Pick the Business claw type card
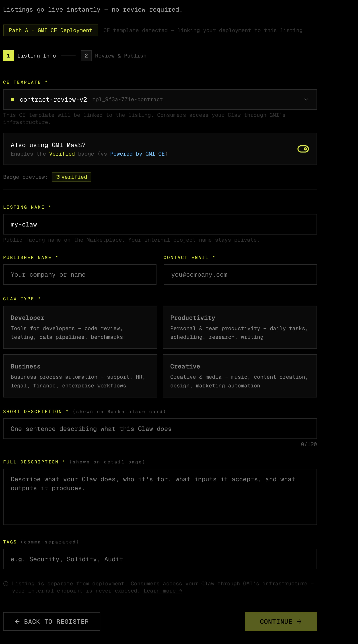Image resolution: width=358 pixels, height=644 pixels. point(80,376)
